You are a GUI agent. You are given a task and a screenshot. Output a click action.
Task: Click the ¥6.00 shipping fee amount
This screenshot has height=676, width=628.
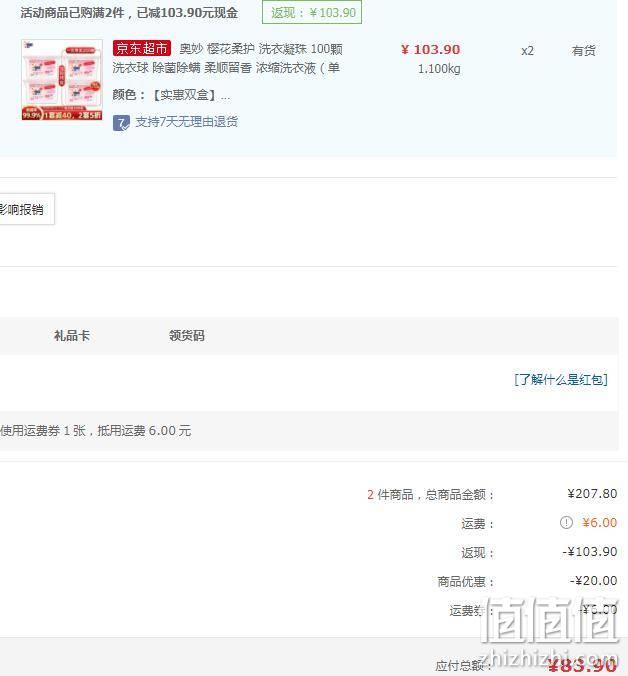point(599,523)
